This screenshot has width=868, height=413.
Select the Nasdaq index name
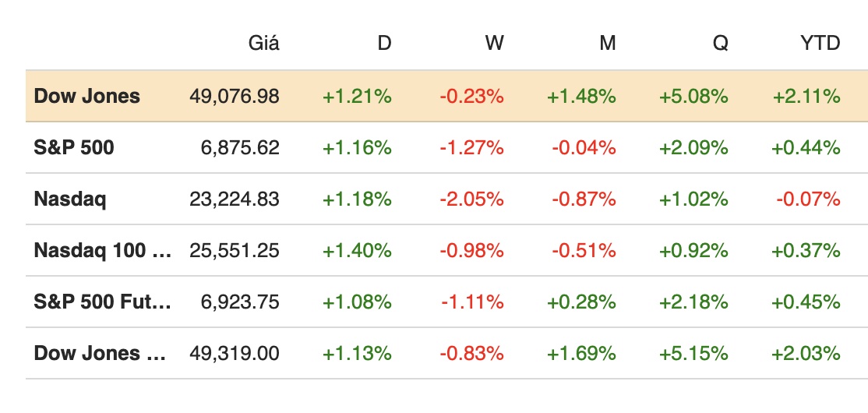coord(70,199)
